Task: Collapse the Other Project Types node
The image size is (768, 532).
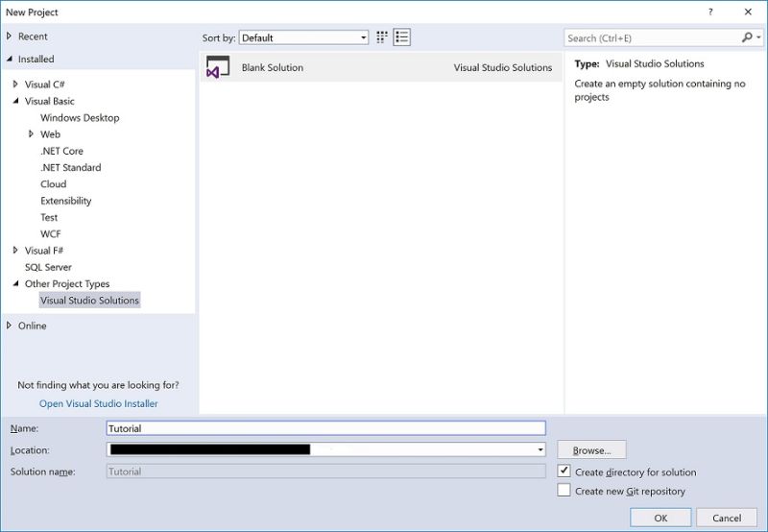Action: pos(15,283)
